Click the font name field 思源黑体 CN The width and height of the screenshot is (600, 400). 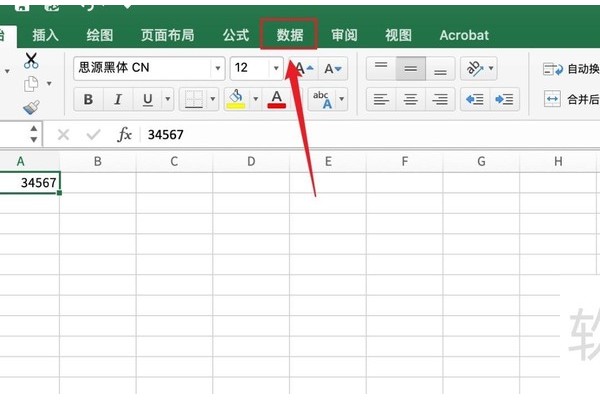pyautogui.click(x=142, y=69)
